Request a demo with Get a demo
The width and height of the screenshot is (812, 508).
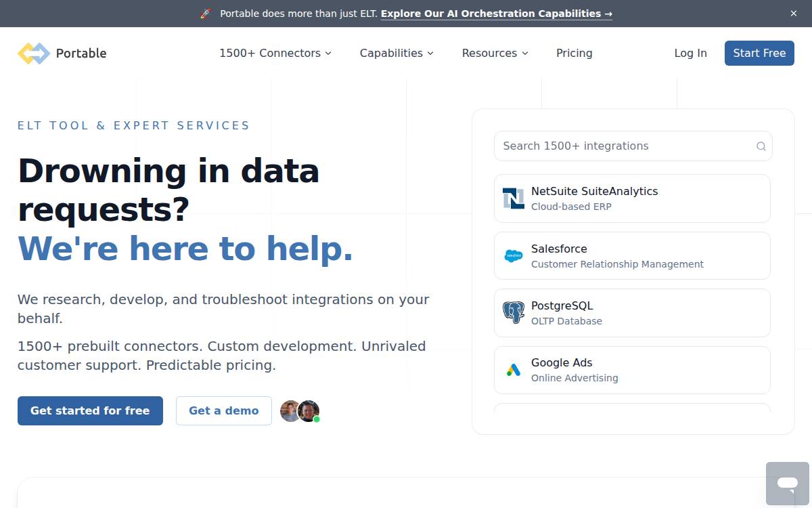click(x=224, y=410)
